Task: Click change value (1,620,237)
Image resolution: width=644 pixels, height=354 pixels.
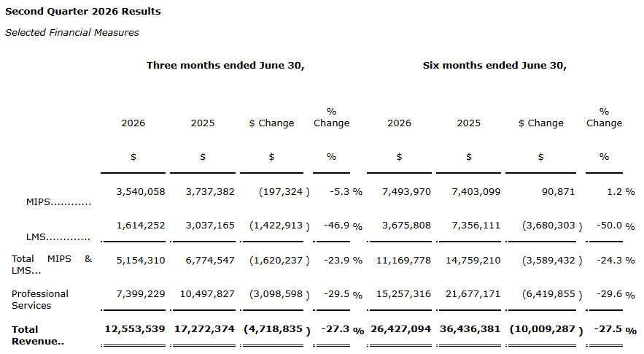Action: 279,261
